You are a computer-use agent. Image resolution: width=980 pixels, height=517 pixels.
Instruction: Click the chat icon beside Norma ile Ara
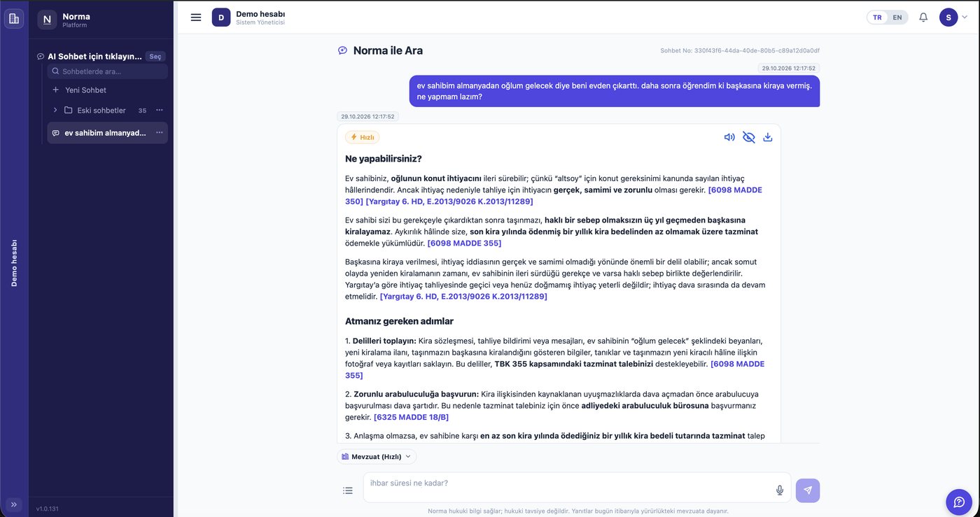(x=342, y=50)
